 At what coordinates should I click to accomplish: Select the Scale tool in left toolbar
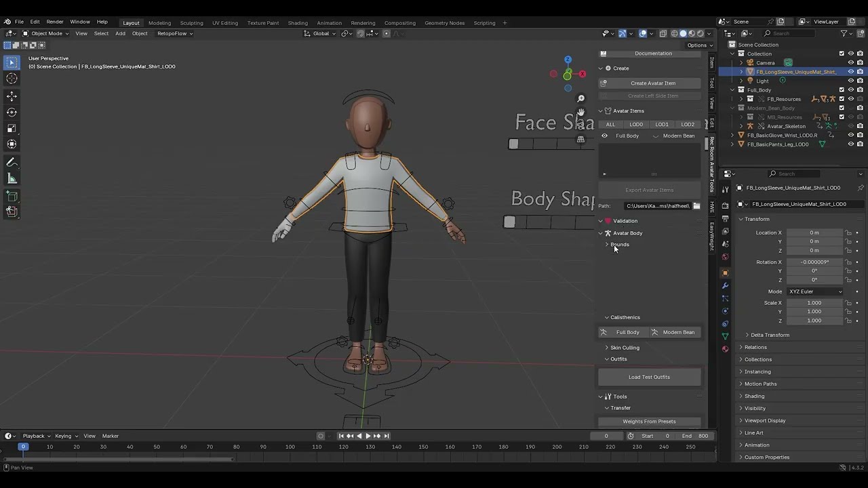coord(12,128)
